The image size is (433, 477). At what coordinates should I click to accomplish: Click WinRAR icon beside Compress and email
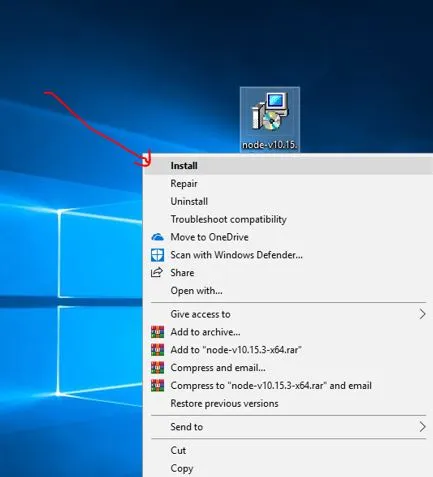tap(157, 368)
